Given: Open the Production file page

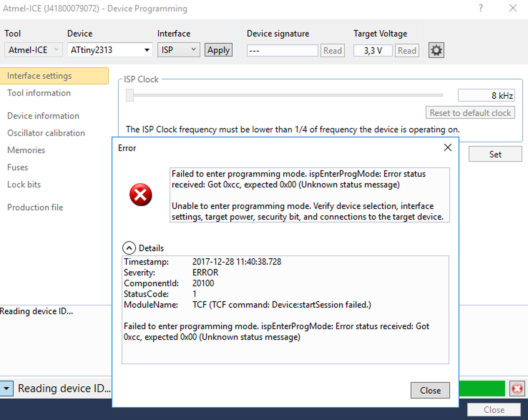Looking at the screenshot, I should (x=35, y=208).
